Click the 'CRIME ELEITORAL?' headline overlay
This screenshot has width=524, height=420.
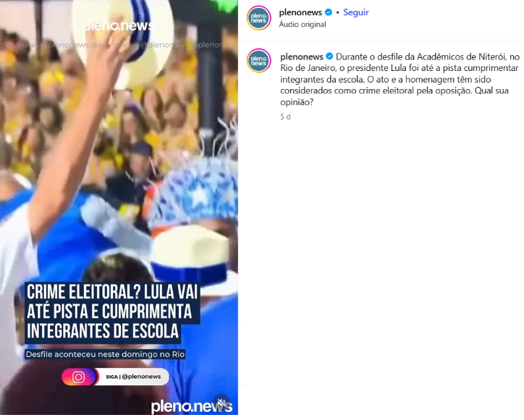(113, 312)
